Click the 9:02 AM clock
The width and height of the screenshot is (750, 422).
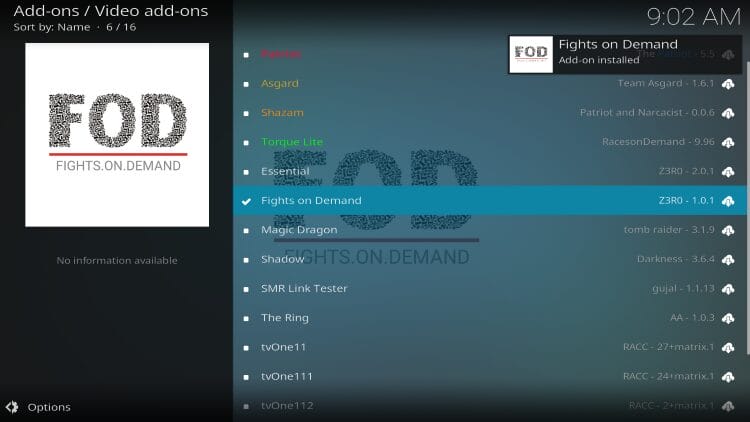click(x=694, y=17)
